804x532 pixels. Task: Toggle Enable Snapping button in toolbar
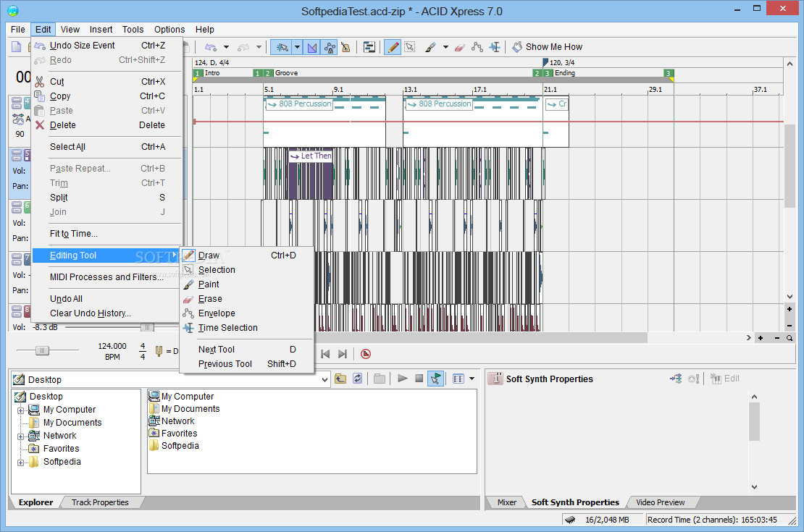(282, 48)
